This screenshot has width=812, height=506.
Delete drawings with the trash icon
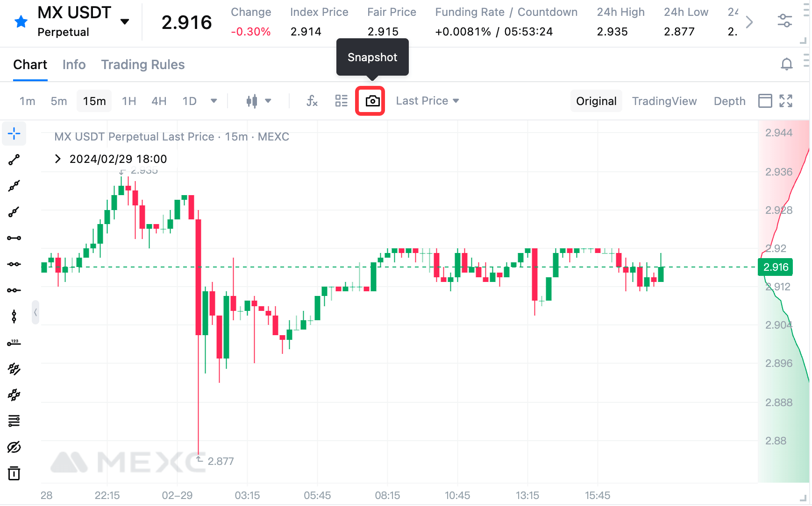click(14, 473)
